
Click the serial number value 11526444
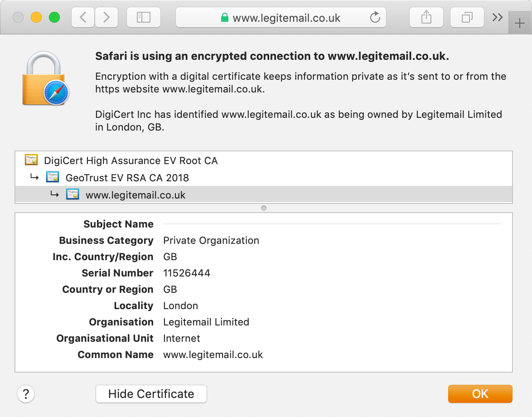pos(187,273)
